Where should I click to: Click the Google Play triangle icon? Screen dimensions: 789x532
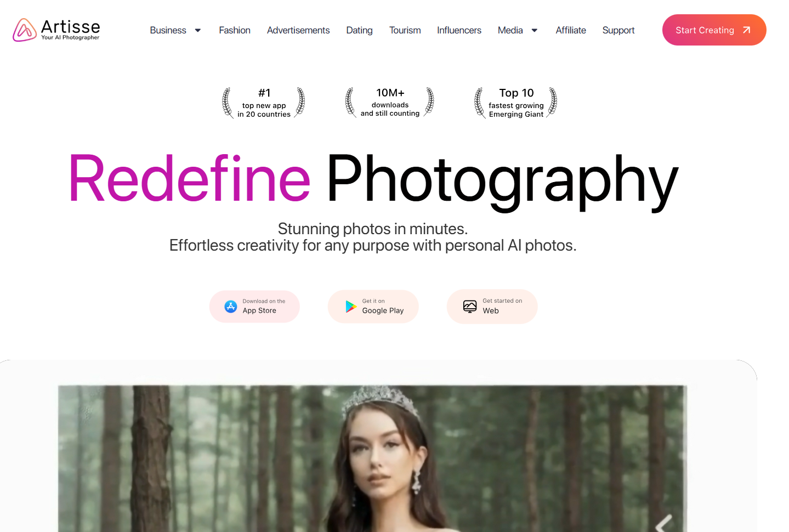click(351, 307)
